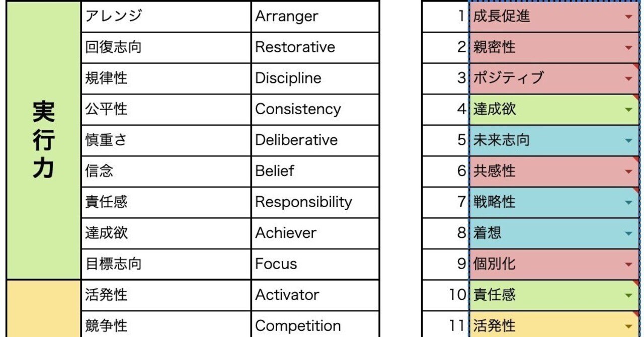Select the 回復志向 cell
The width and height of the screenshot is (644, 337).
tap(166, 48)
